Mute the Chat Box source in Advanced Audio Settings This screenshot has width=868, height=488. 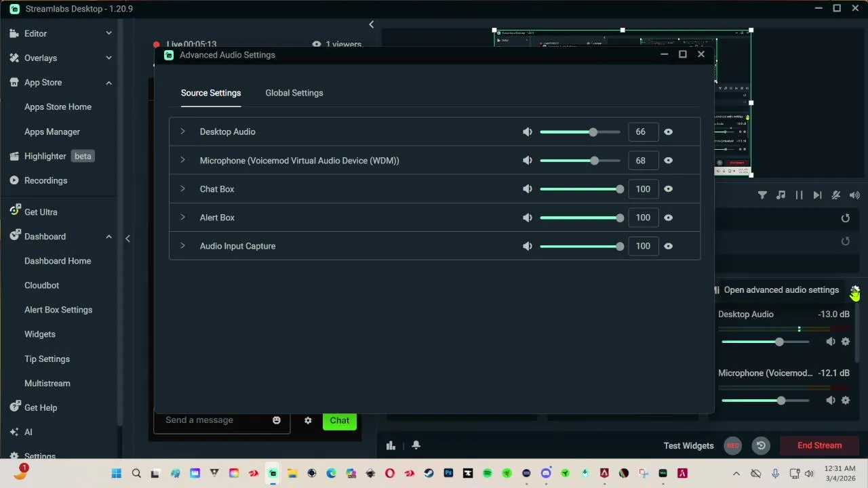pyautogui.click(x=528, y=189)
